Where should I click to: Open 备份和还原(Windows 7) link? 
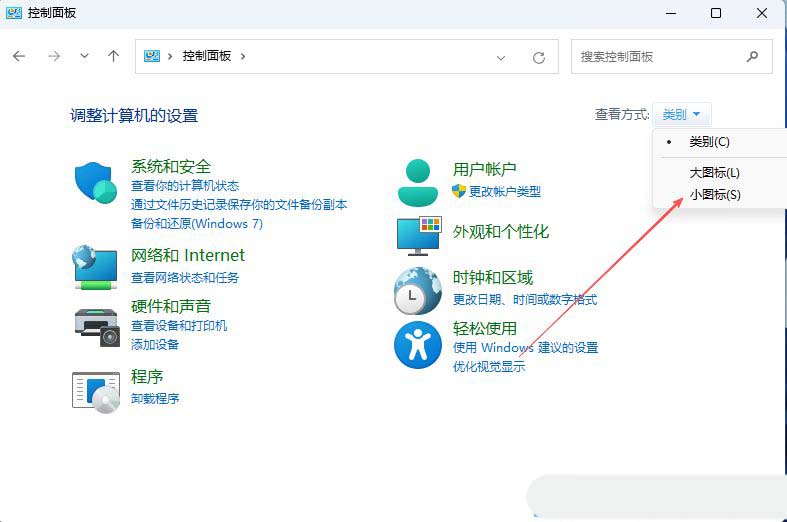197,223
